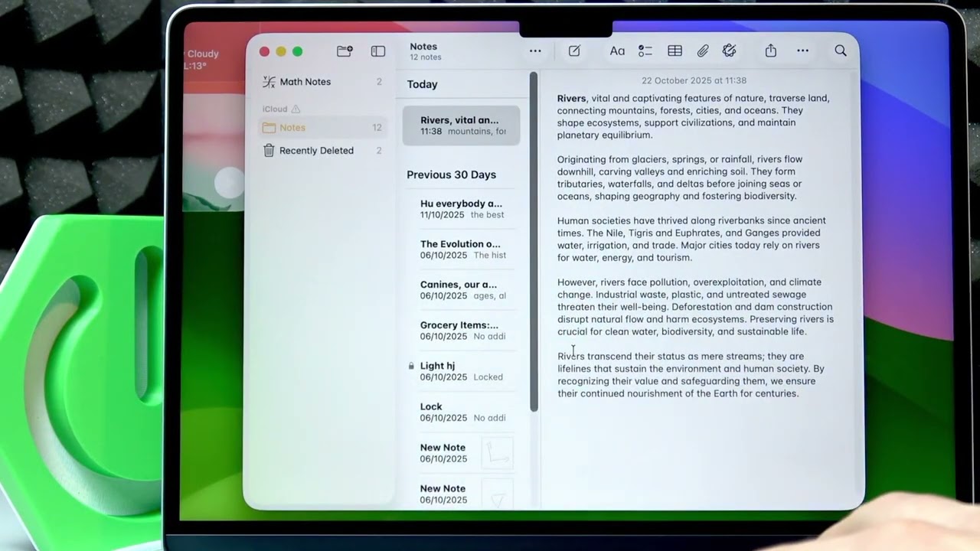Create a new folder via toolbar icon
980x551 pixels.
[345, 51]
